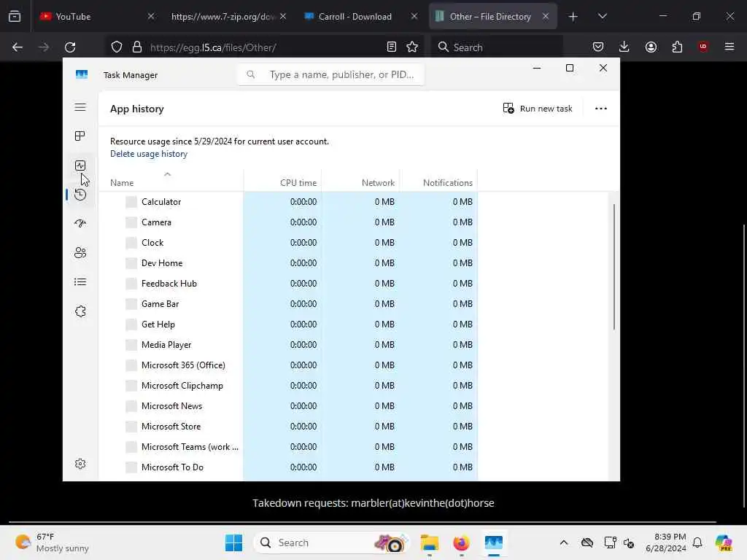Open Details page in Task Manager sidebar
Image resolution: width=747 pixels, height=560 pixels.
click(x=80, y=282)
